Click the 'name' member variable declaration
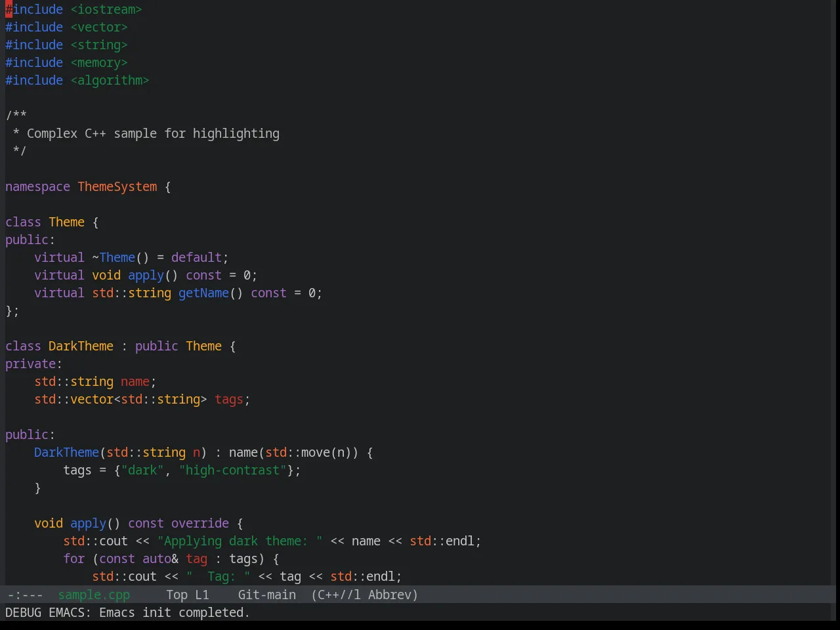 135,381
